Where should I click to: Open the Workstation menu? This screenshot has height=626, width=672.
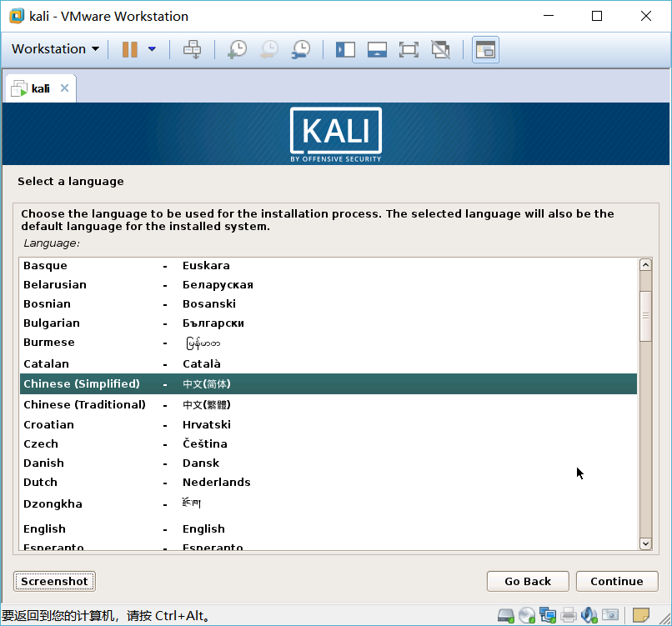[55, 49]
